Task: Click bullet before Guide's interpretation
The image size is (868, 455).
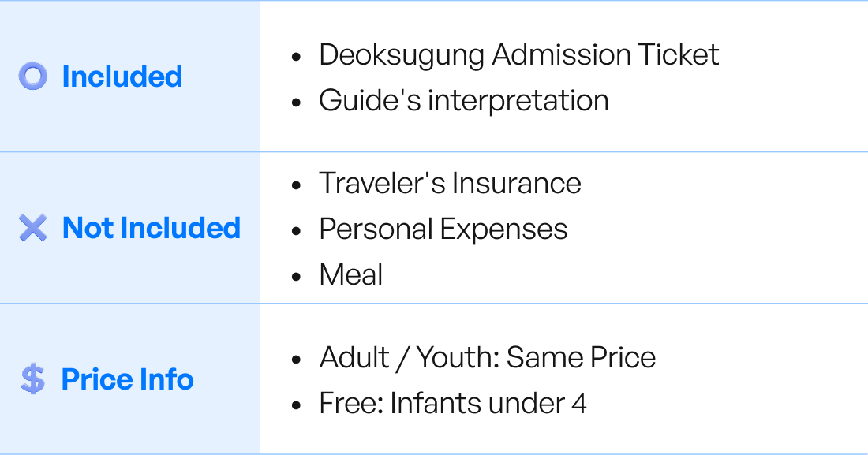Action: (296, 103)
